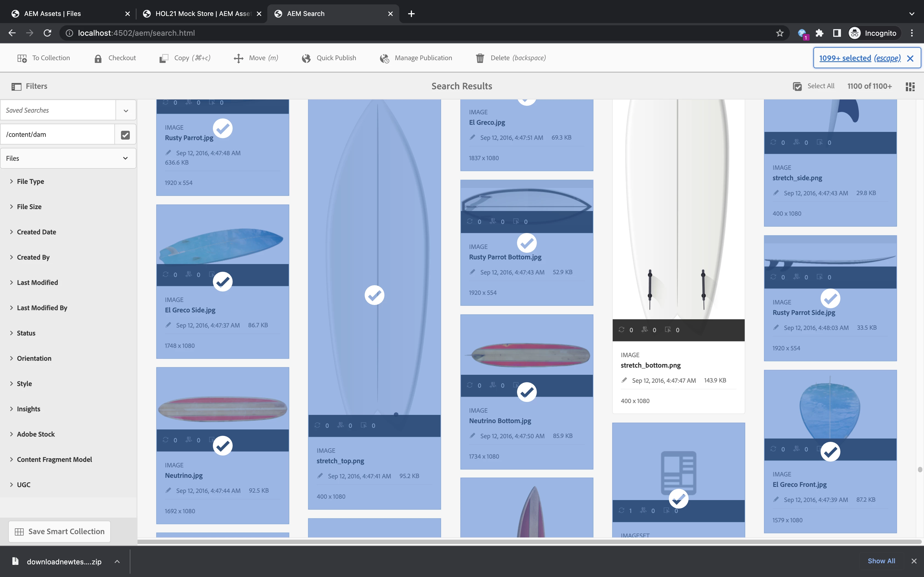Toggle the Filters side panel icon
Image resolution: width=924 pixels, height=577 pixels.
pyautogui.click(x=16, y=87)
